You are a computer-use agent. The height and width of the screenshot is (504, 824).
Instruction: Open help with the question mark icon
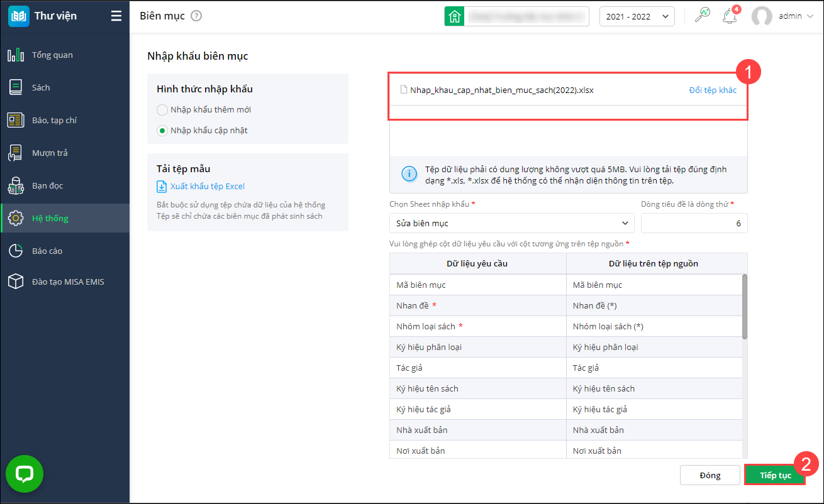point(196,16)
